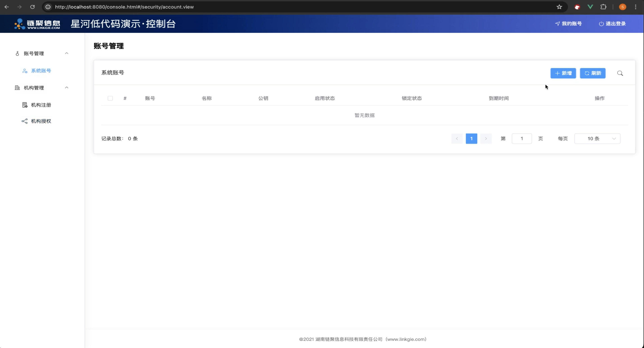Click the 到期时间 column header
The height and width of the screenshot is (348, 644).
point(498,98)
